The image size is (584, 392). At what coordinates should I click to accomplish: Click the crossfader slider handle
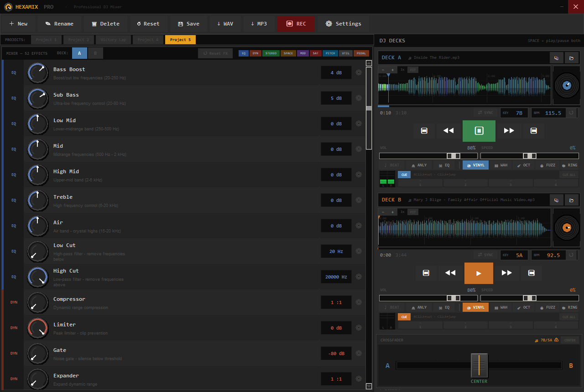tap(479, 365)
